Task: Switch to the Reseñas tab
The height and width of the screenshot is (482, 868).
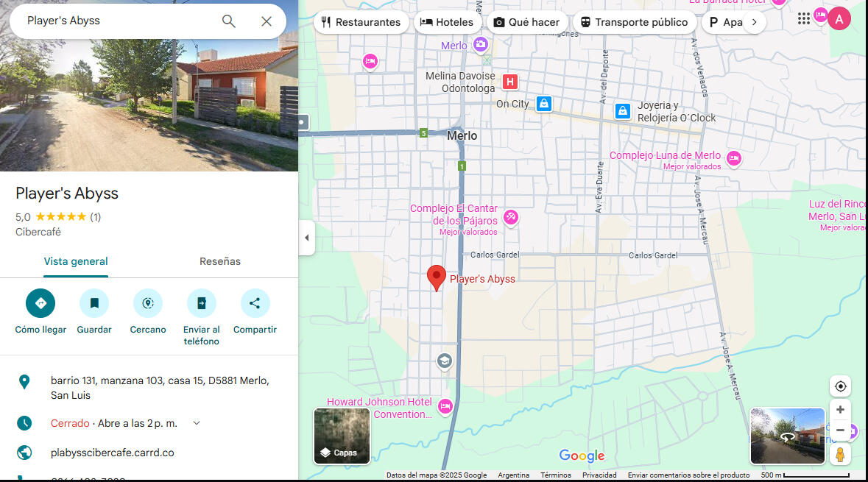Action: click(x=220, y=261)
